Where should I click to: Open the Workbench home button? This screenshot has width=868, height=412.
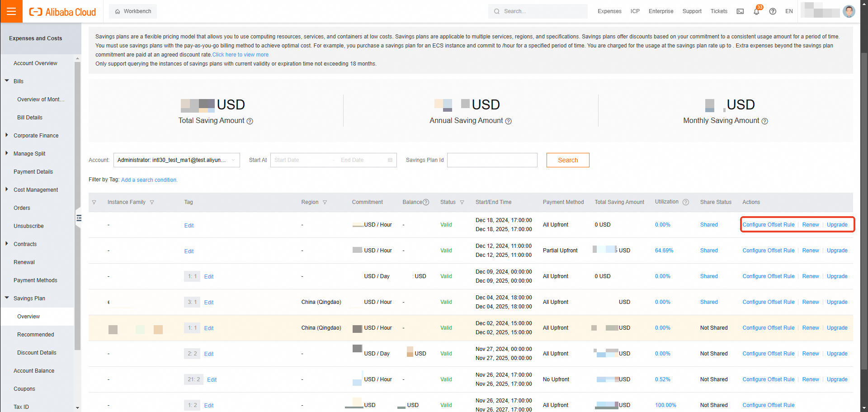coord(133,11)
